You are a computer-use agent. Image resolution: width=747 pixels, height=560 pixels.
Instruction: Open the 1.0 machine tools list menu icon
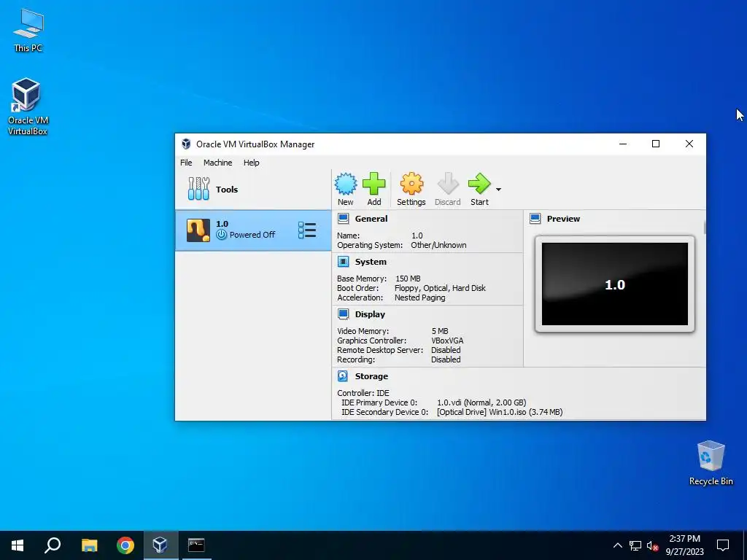tap(307, 230)
